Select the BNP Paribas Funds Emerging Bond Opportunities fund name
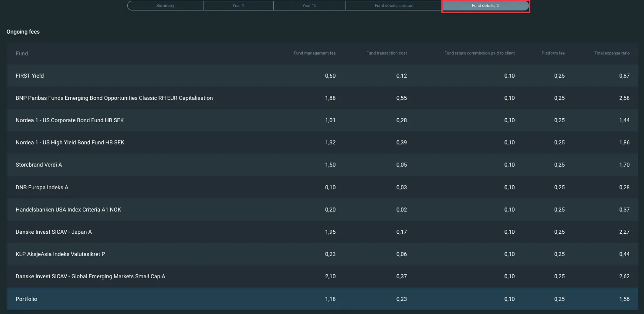Screen dimensions: 644x314 point(114,98)
